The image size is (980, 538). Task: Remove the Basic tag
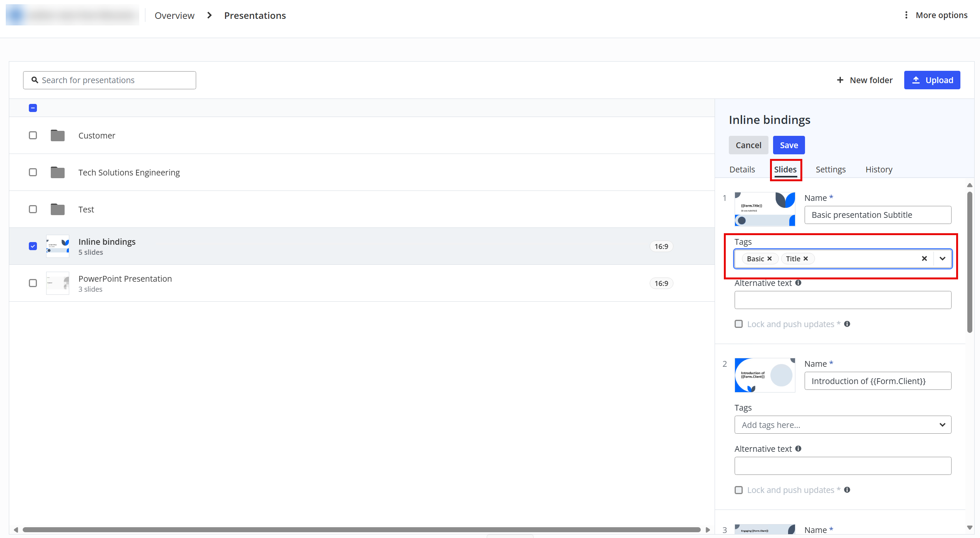[770, 259]
